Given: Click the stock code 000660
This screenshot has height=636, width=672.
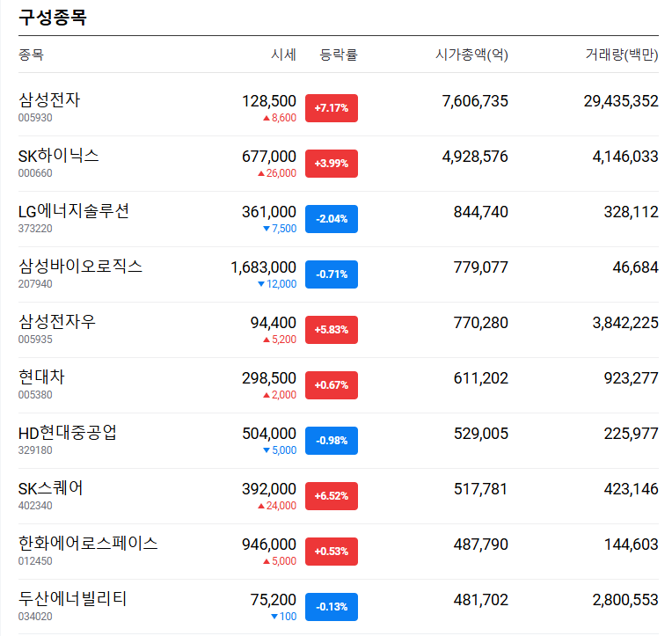Looking at the screenshot, I should coord(35,173).
